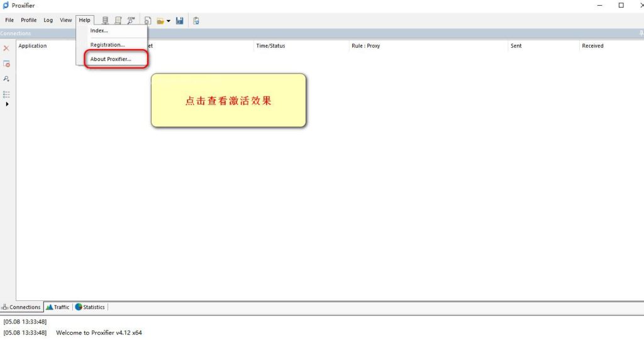The image size is (644, 340).
Task: Click the red X icon in left sidebar
Action: [6, 48]
